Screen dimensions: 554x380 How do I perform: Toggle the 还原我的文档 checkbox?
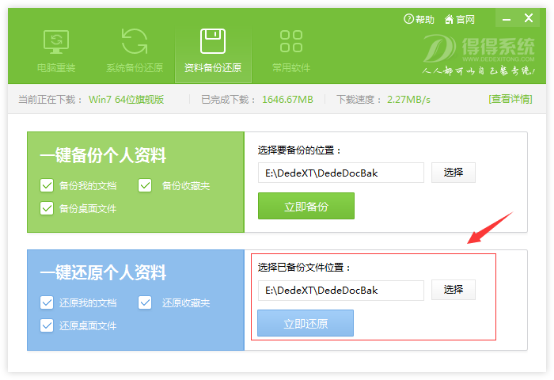point(47,303)
